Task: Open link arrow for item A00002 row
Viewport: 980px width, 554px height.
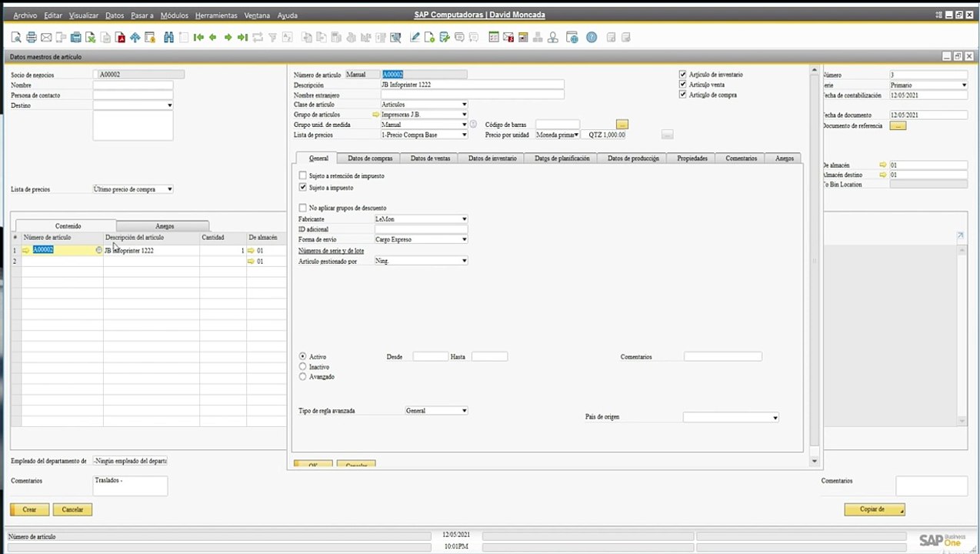Action: pos(26,250)
